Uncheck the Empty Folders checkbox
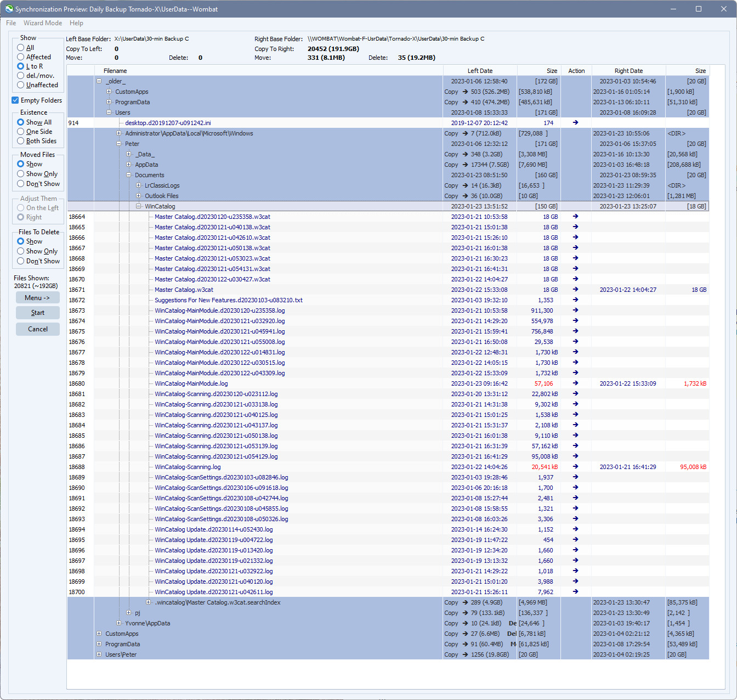Image resolution: width=737 pixels, height=700 pixels. pos(15,100)
